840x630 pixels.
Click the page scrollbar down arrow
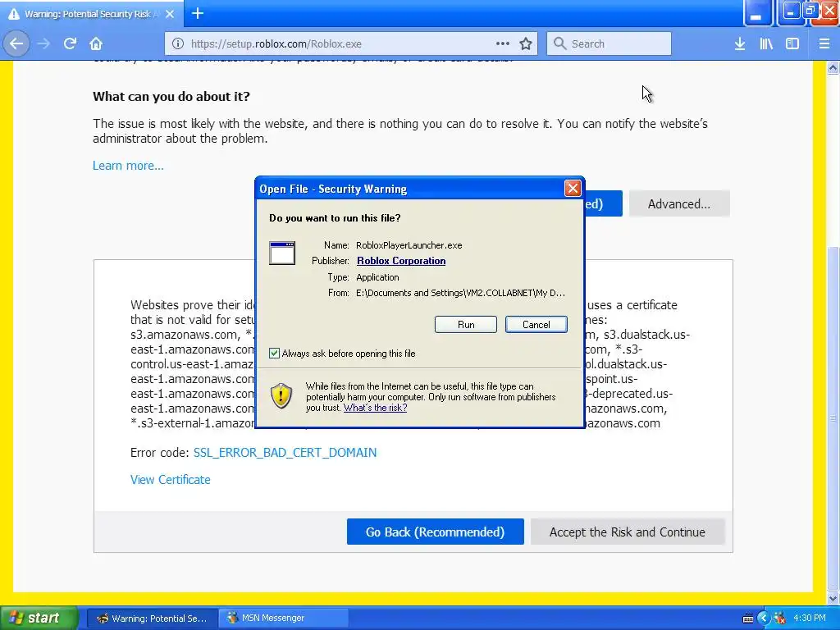click(x=833, y=598)
